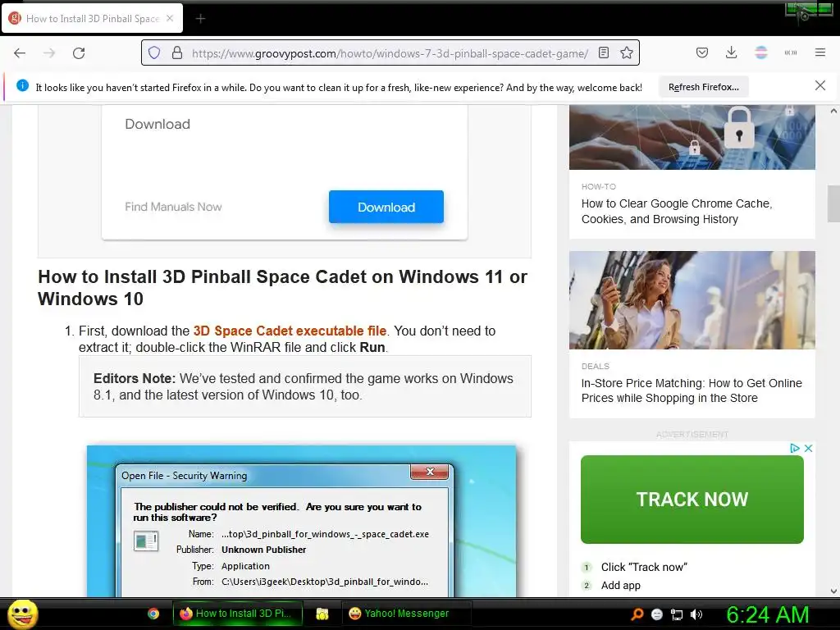Click the Editors Note text box
Image resolution: width=840 pixels, height=630 pixels.
click(305, 386)
